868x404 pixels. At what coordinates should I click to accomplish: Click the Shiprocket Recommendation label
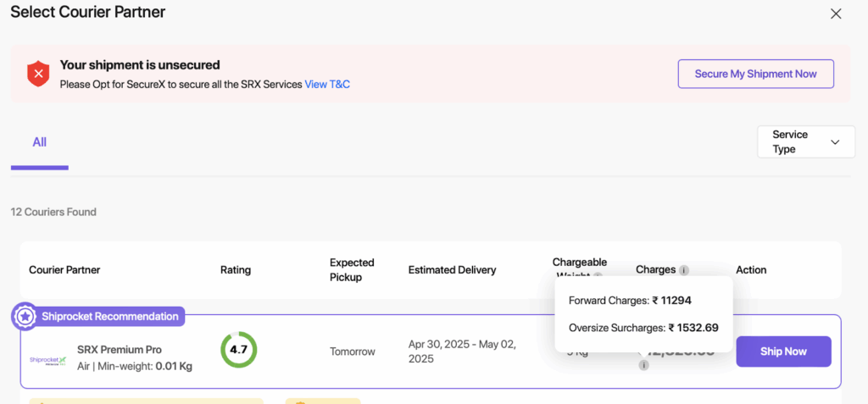coord(111,317)
